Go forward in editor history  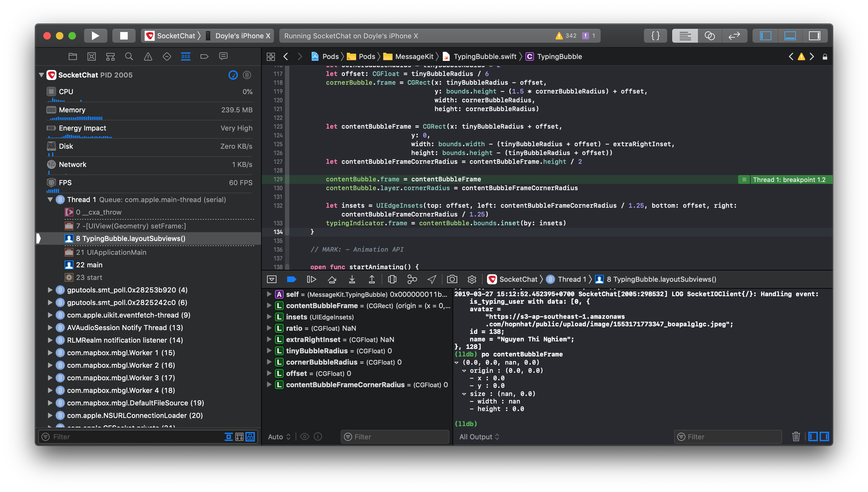300,56
